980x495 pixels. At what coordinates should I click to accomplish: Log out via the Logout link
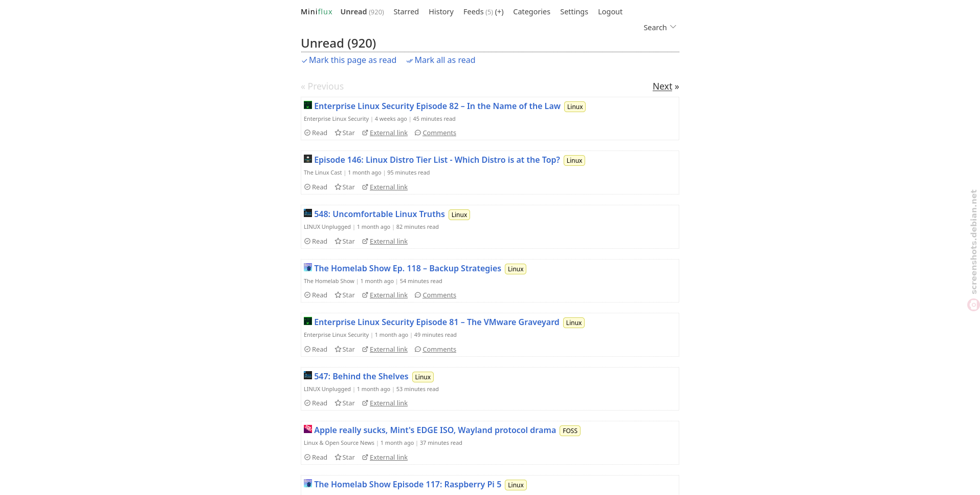(x=610, y=12)
